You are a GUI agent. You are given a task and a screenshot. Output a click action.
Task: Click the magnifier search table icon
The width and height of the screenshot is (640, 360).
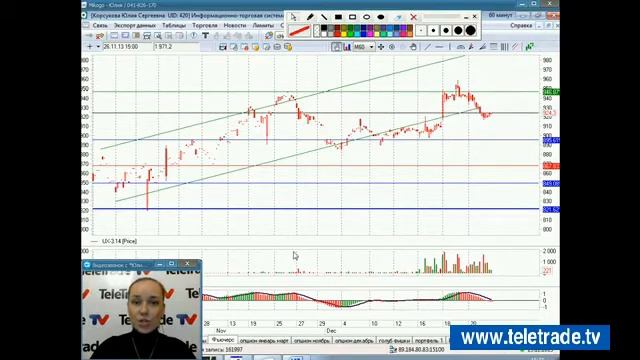[158, 36]
